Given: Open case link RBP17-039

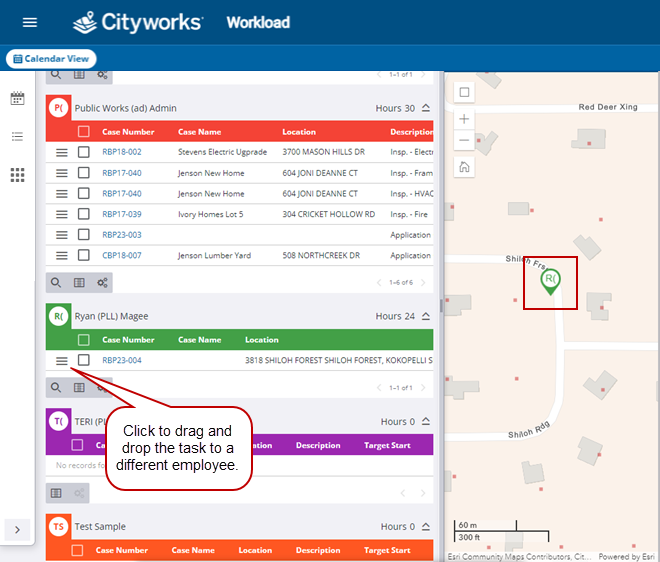Looking at the screenshot, I should 121,214.
